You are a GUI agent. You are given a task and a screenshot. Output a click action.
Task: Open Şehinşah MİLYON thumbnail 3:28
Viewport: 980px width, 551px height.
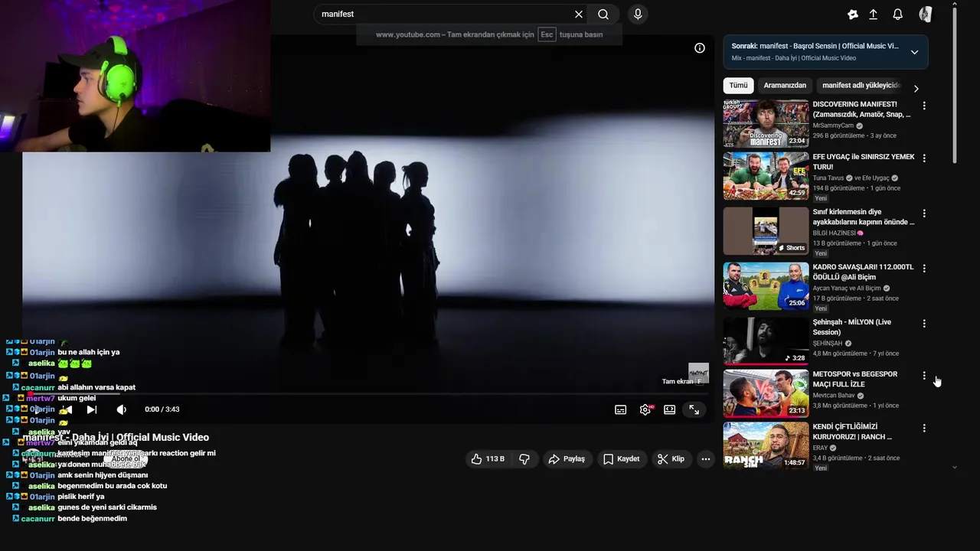click(x=766, y=341)
